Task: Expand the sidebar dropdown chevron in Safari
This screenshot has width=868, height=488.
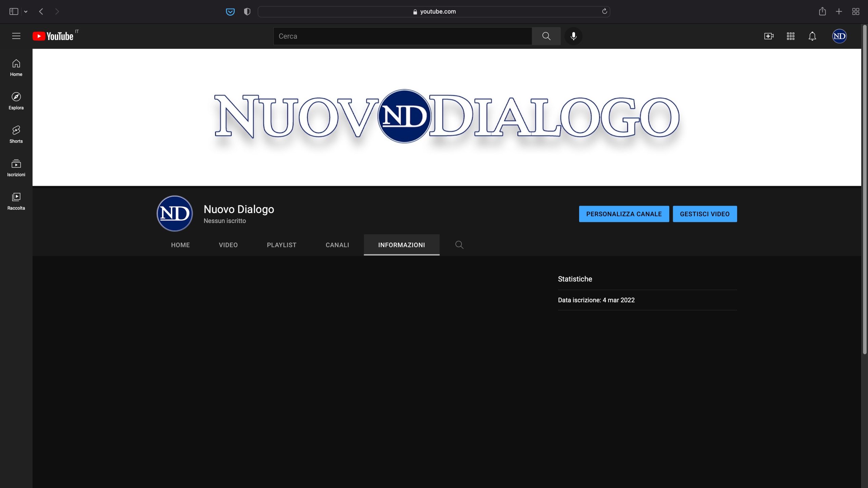Action: tap(26, 12)
